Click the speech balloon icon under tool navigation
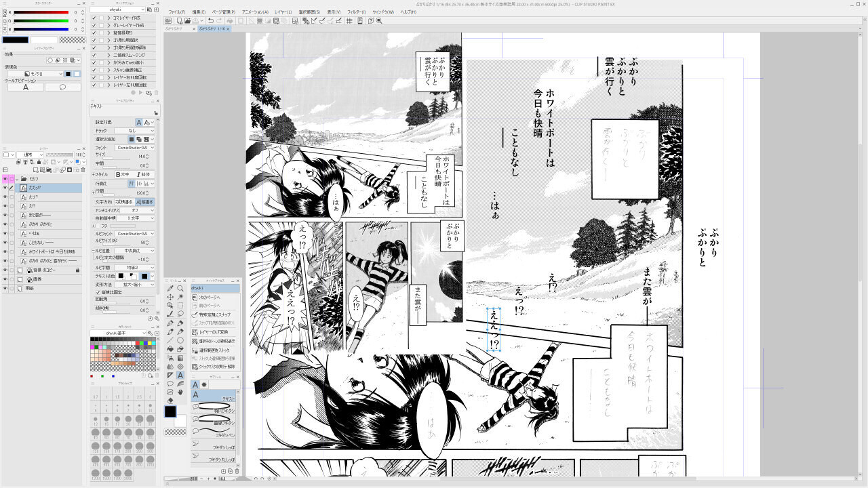868x488 pixels. pyautogui.click(x=63, y=87)
